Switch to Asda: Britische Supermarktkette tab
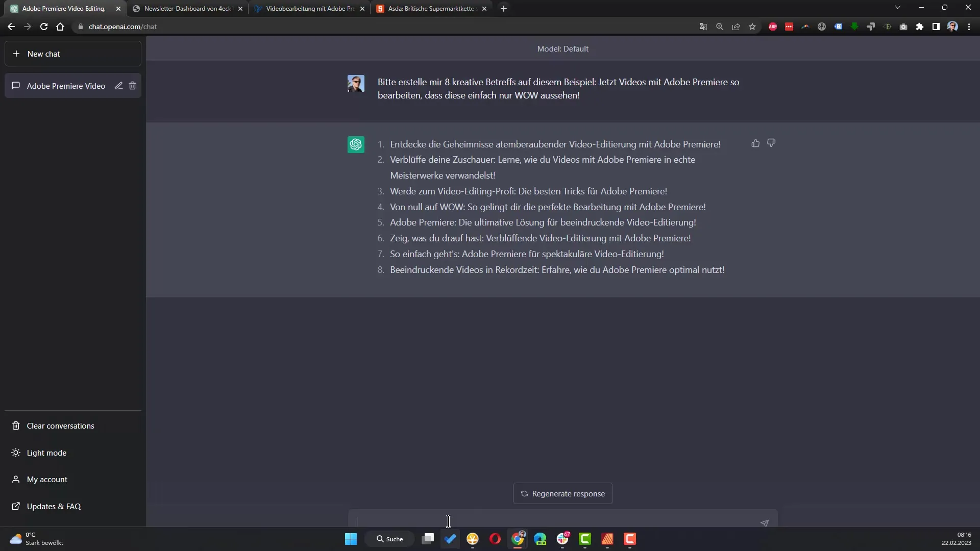 [431, 9]
